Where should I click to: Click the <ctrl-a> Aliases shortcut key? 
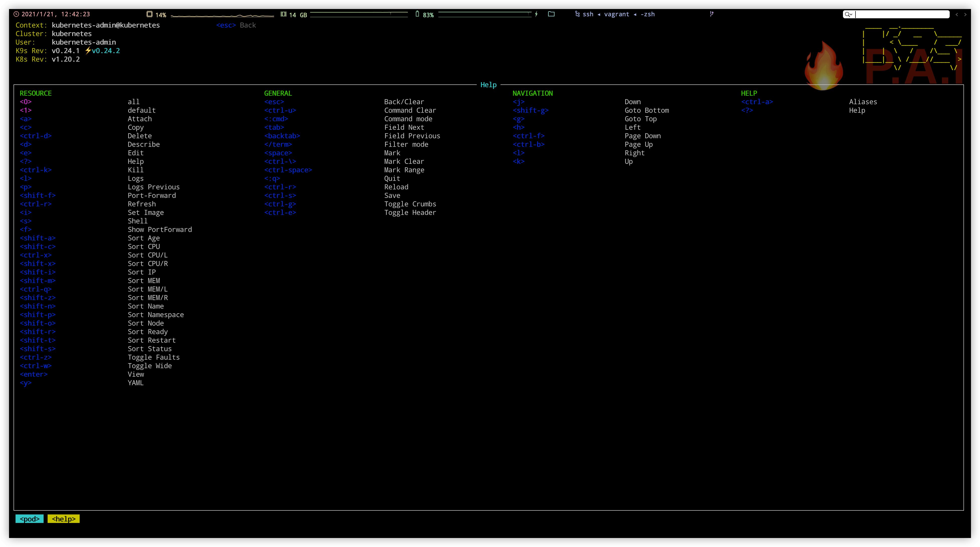(757, 102)
